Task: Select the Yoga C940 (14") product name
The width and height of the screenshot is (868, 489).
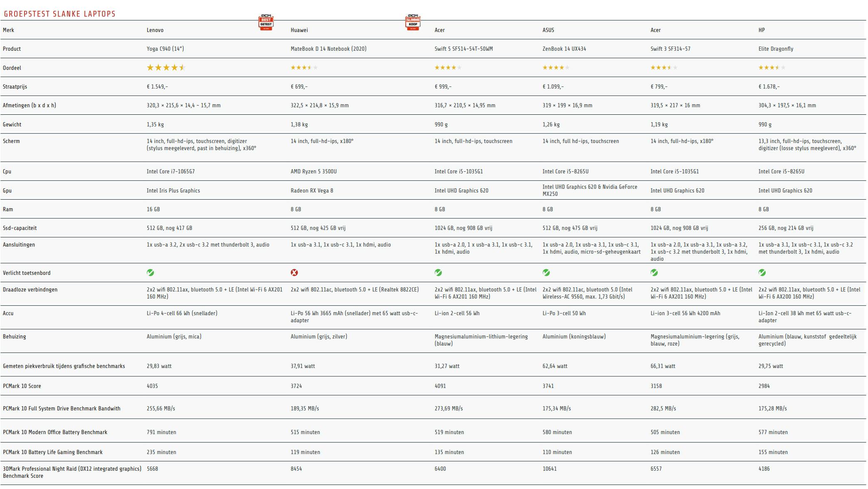Action: (165, 49)
